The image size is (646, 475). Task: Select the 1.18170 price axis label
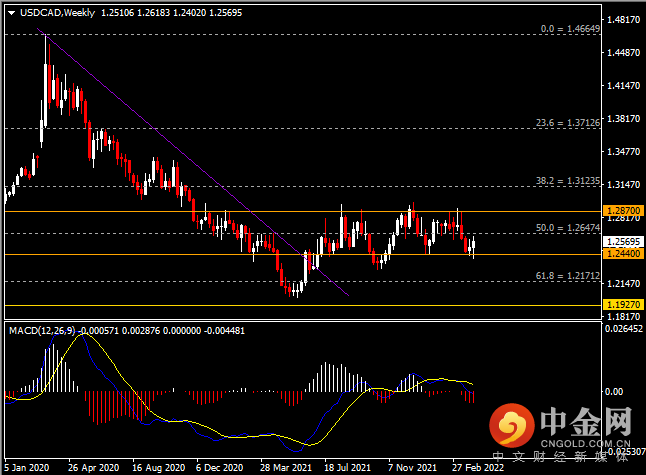click(x=624, y=316)
